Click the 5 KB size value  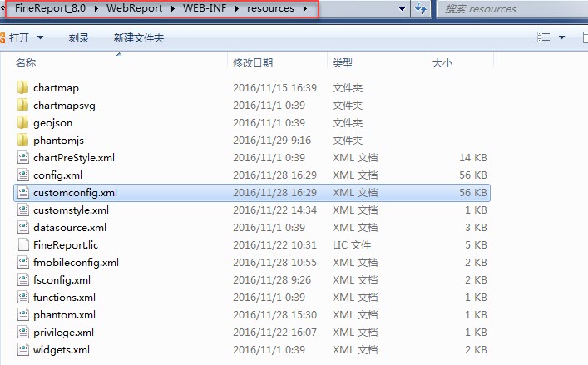tap(476, 244)
